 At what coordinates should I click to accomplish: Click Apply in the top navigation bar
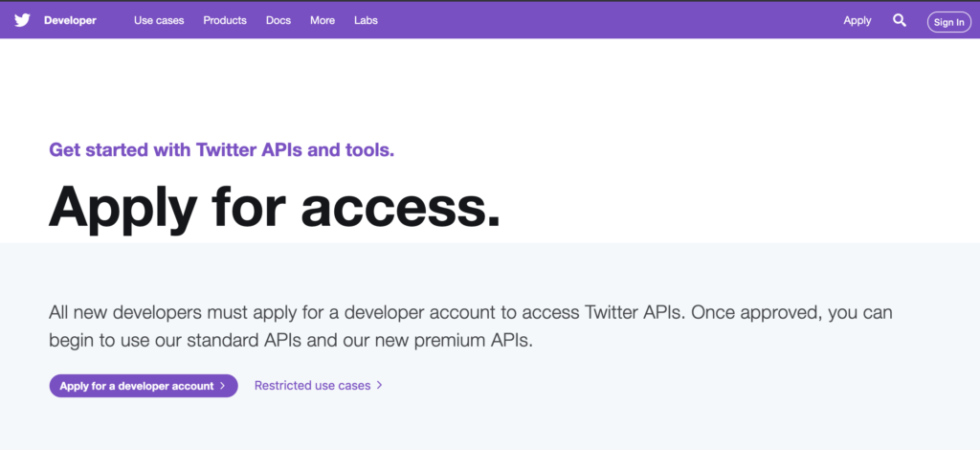coord(857,21)
